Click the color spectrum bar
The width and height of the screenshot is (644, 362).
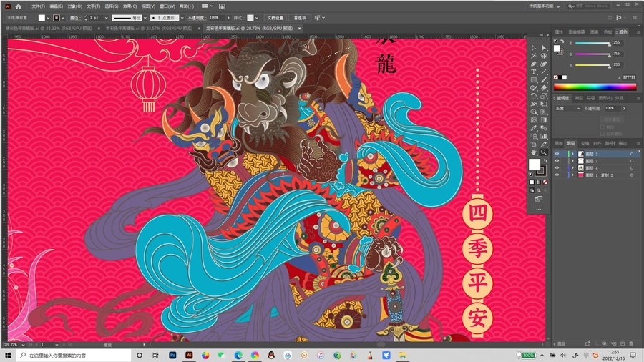point(595,87)
